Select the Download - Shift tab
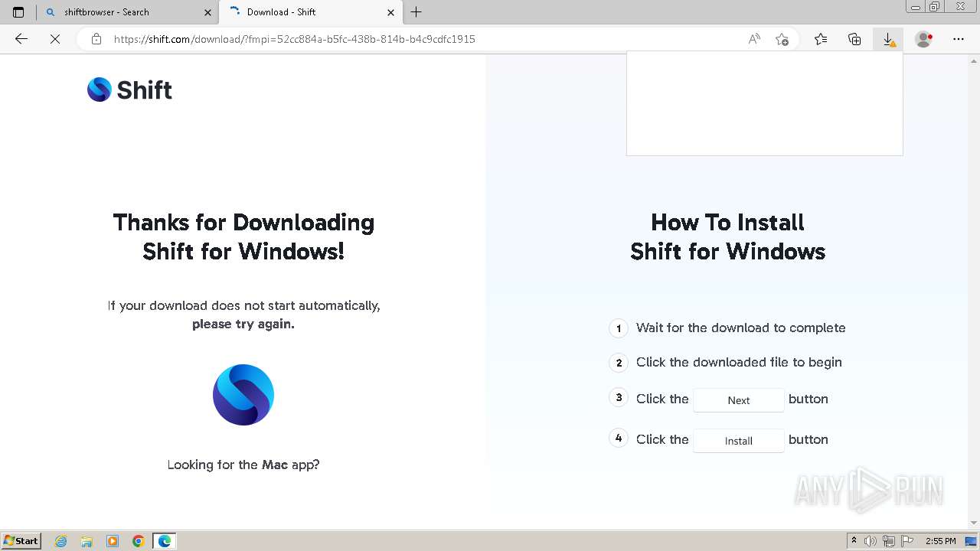The image size is (980, 551). [x=310, y=12]
